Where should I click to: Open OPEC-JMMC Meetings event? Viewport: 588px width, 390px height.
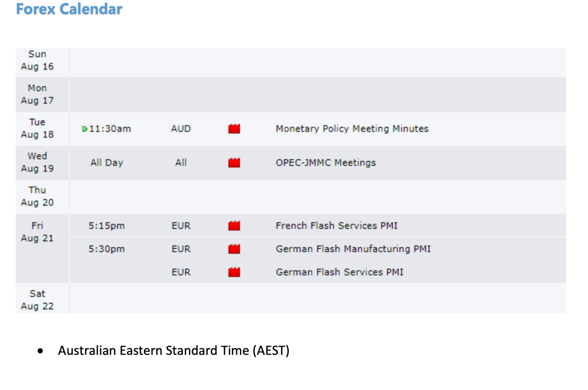[326, 163]
